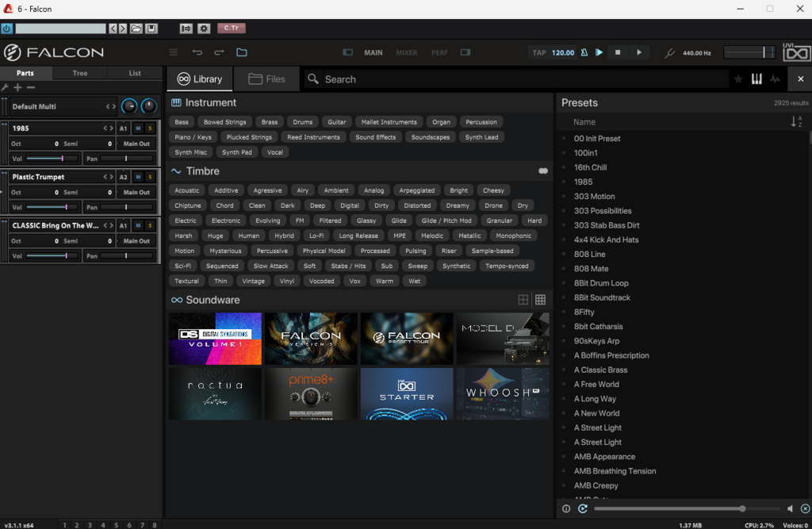The height and width of the screenshot is (529, 812).
Task: Open the hamburger menu icon
Action: (x=174, y=52)
